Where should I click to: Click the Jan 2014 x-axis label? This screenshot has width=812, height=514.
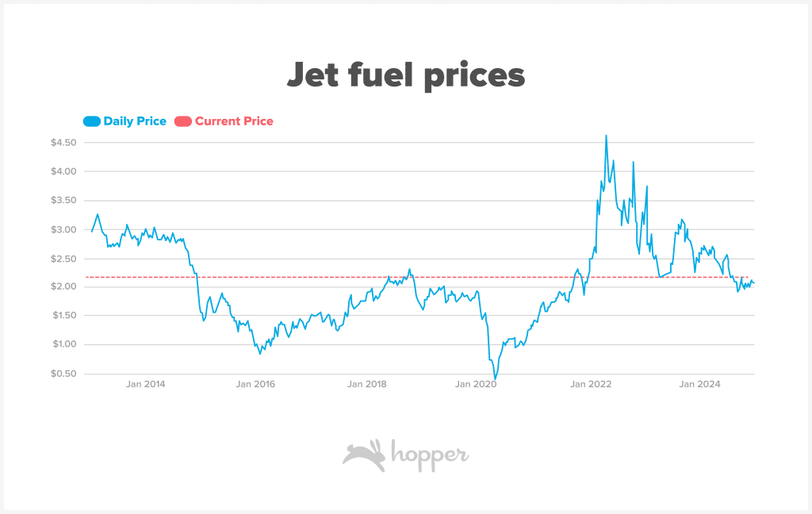tap(146, 385)
